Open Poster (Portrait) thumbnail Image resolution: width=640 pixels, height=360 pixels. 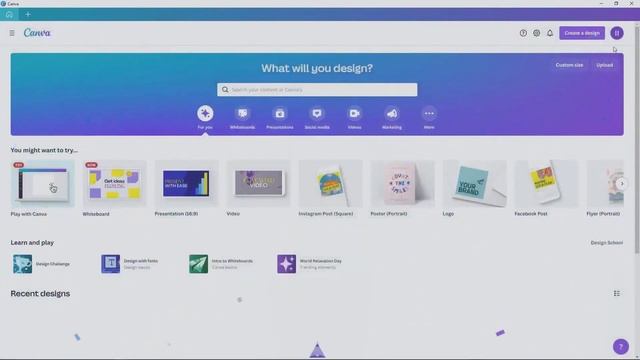(x=402, y=184)
